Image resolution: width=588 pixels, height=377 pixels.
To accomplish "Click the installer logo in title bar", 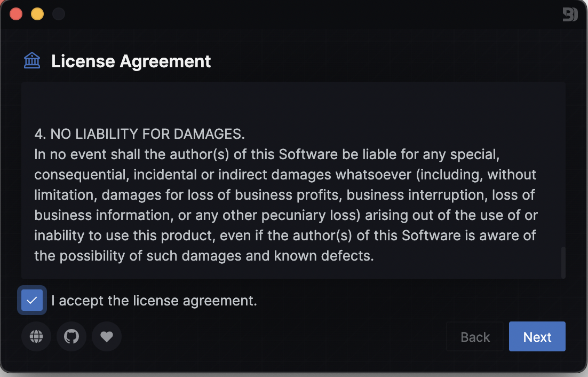I will [x=570, y=14].
